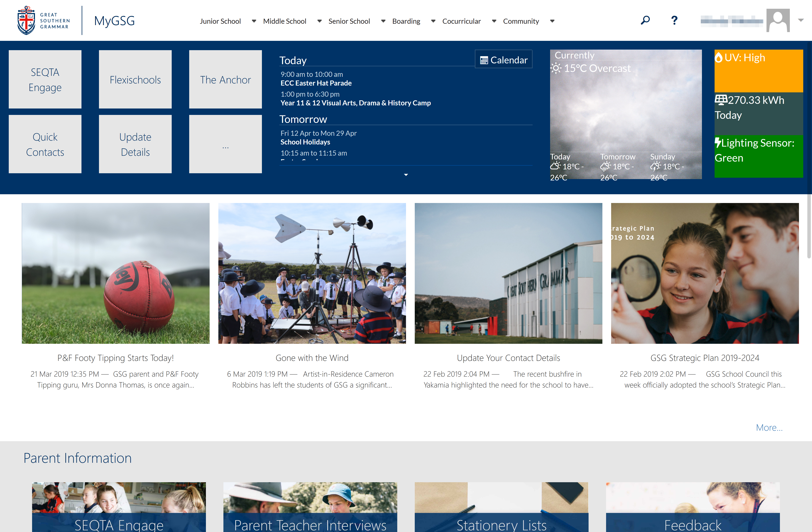
Task: Read P&F Footy Tipping Starts Today! article
Action: (116, 358)
